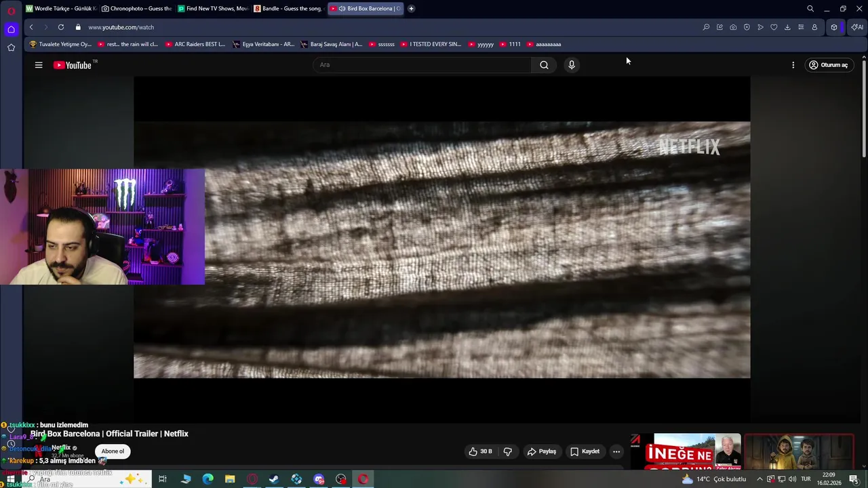Open the sssssss bookmark
The width and height of the screenshot is (868, 488).
click(x=382, y=44)
